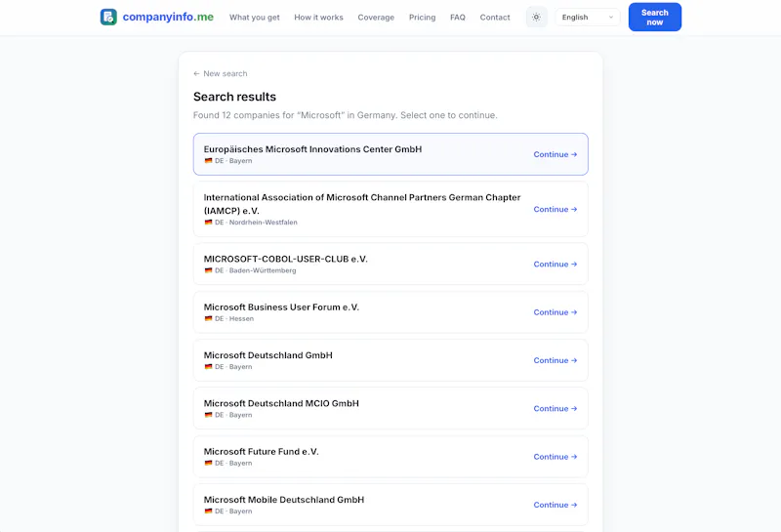Click the New search back link
Image resolution: width=781 pixels, height=532 pixels.
click(x=221, y=74)
